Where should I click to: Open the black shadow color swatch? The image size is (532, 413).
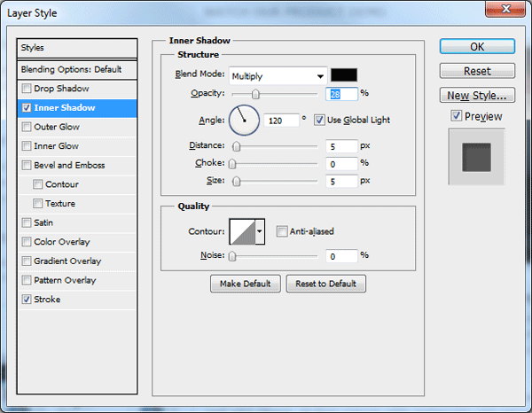(344, 75)
